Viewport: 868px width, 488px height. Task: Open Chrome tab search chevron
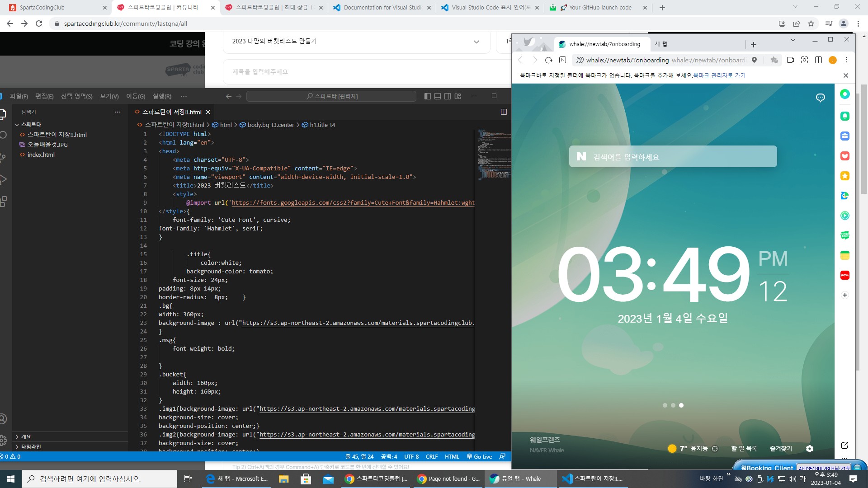coord(795,7)
